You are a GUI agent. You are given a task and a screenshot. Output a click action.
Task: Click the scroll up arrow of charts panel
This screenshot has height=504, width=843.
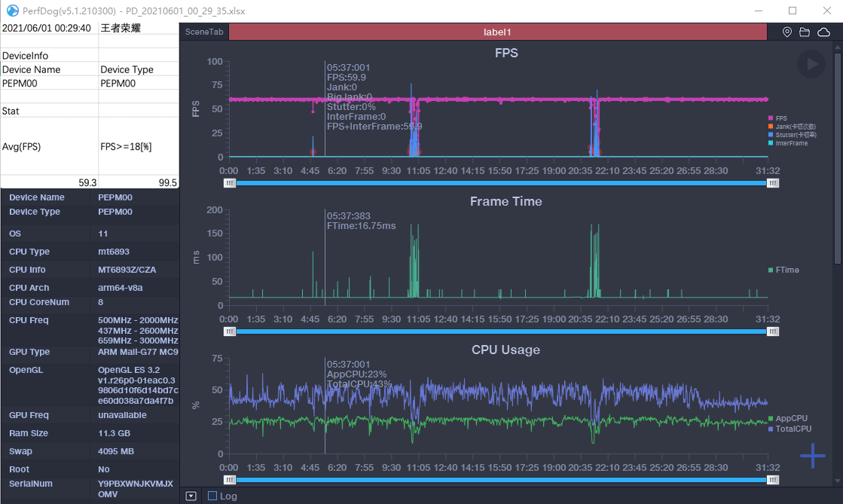[838, 47]
